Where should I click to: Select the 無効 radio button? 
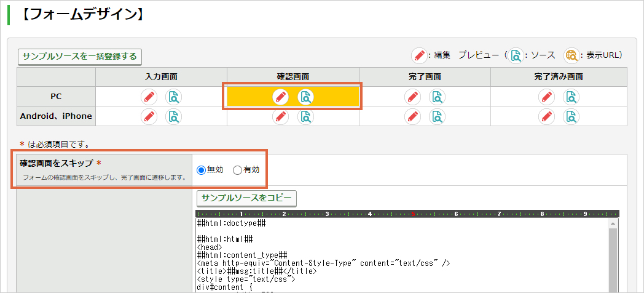click(x=202, y=170)
